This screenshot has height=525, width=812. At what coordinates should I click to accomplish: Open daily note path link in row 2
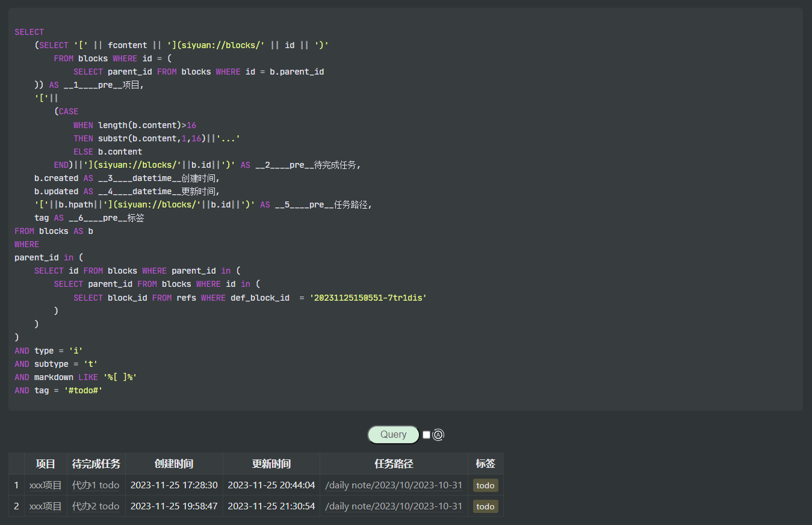pos(394,506)
